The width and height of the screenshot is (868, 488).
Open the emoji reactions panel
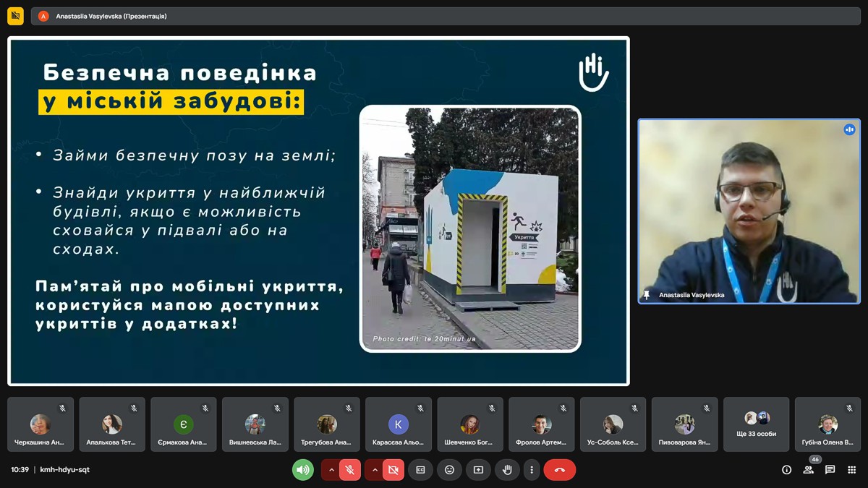[449, 470]
